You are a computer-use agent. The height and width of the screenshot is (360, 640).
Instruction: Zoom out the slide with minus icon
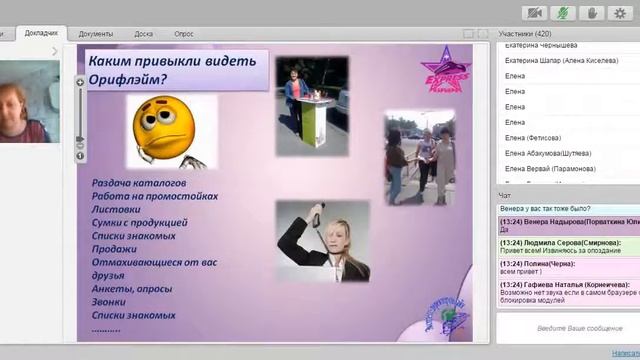pos(80,146)
